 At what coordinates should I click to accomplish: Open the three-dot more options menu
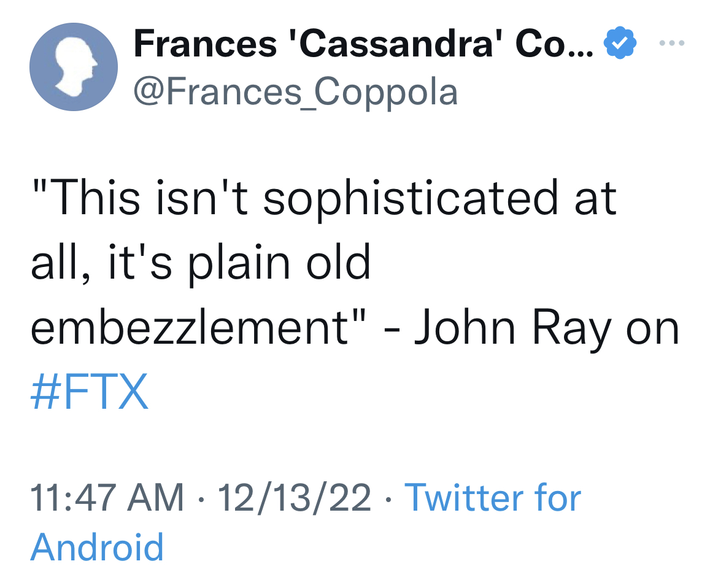[x=673, y=44]
